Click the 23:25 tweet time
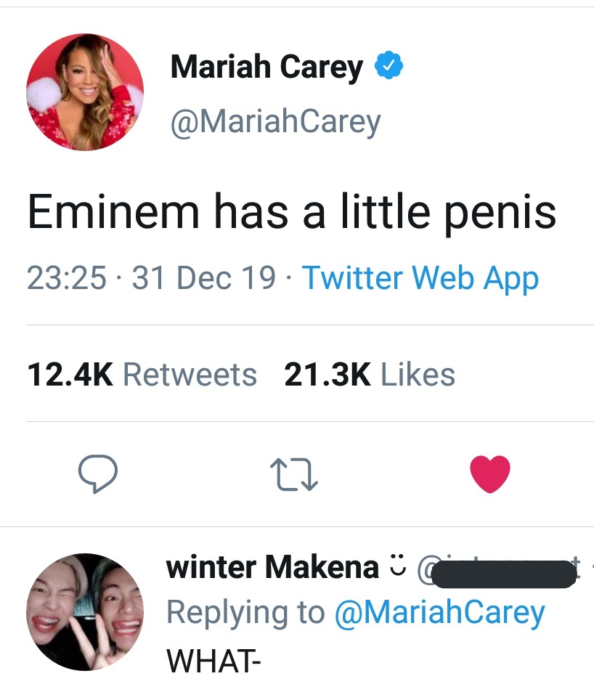The image size is (594, 700). tap(67, 278)
